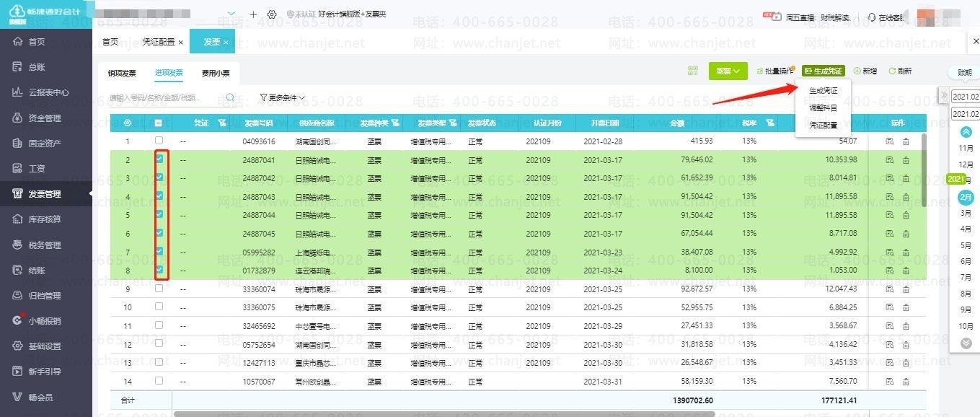Click the horizontal scrollbar below the table

pos(444,414)
